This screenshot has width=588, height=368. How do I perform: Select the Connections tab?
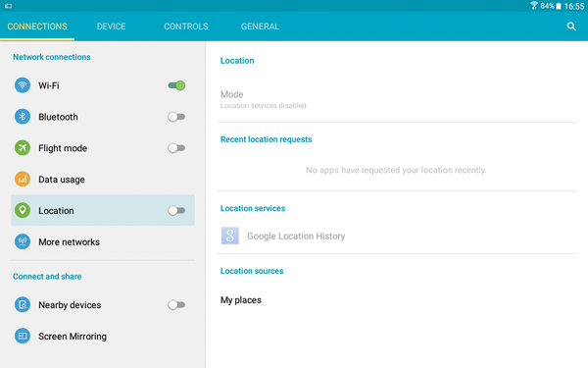pyautogui.click(x=37, y=26)
